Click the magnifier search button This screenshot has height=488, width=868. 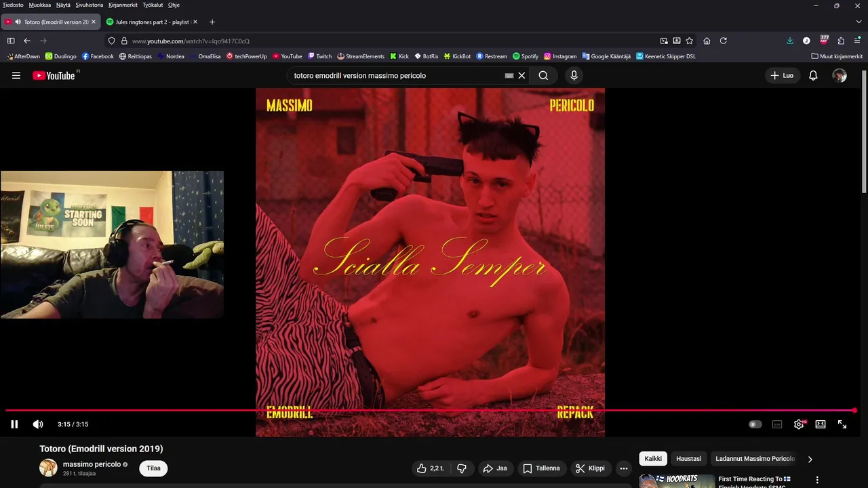tap(543, 75)
